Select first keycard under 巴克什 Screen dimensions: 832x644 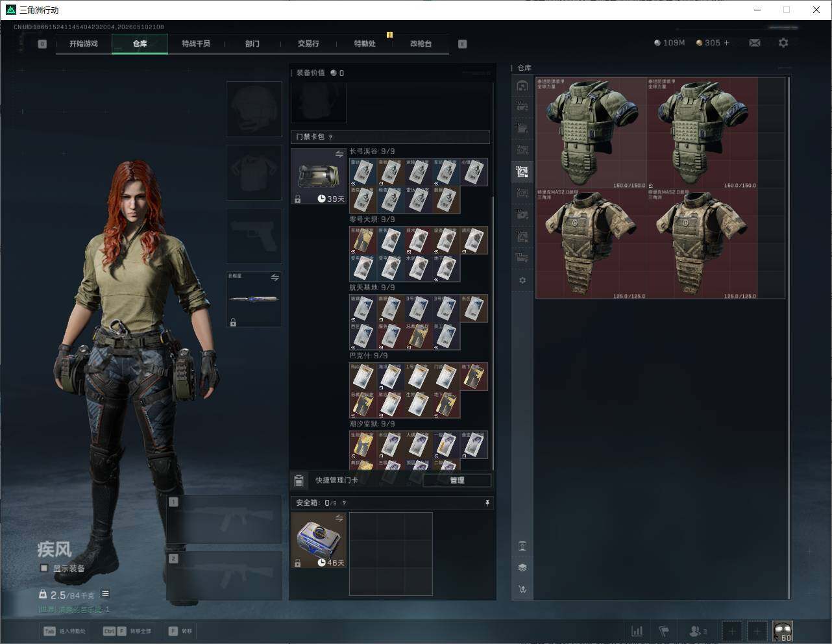(x=363, y=377)
